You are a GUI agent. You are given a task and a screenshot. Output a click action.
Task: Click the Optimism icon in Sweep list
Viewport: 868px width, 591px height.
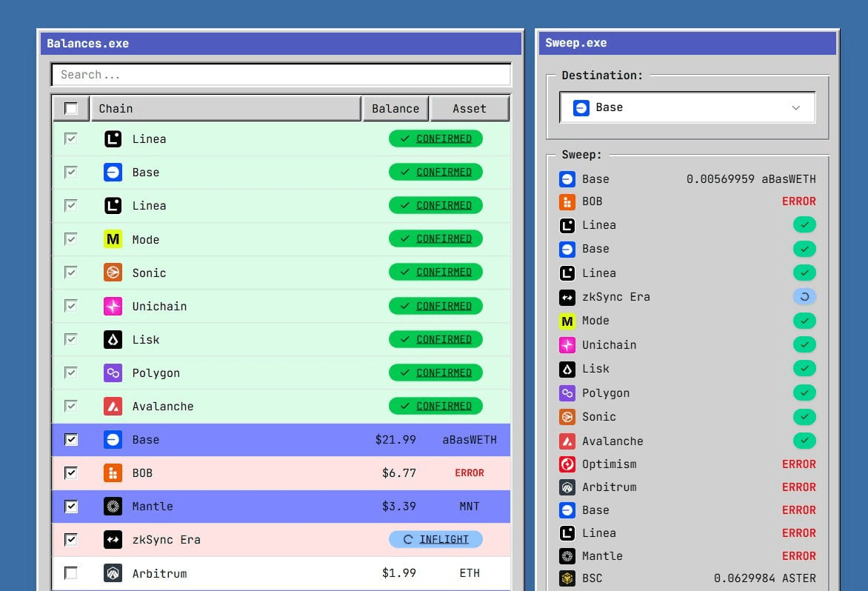point(567,464)
